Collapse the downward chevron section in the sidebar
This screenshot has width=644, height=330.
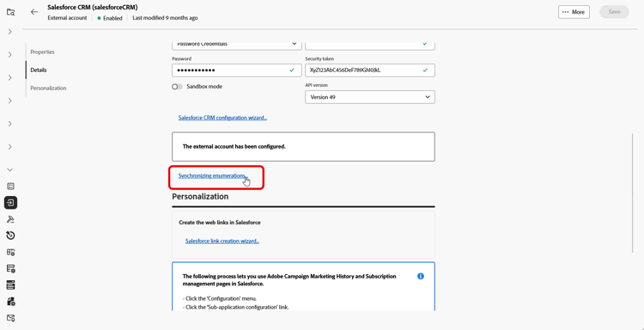point(10,169)
